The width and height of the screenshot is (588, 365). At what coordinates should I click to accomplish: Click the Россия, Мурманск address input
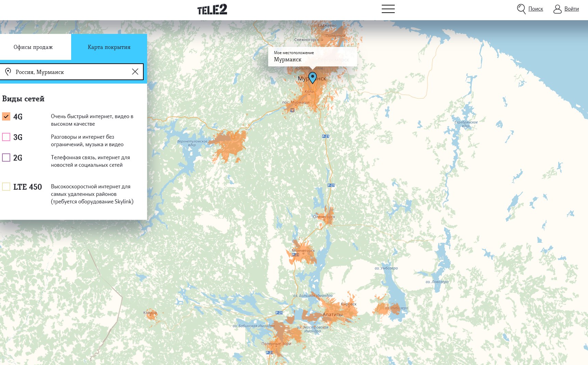coord(71,72)
